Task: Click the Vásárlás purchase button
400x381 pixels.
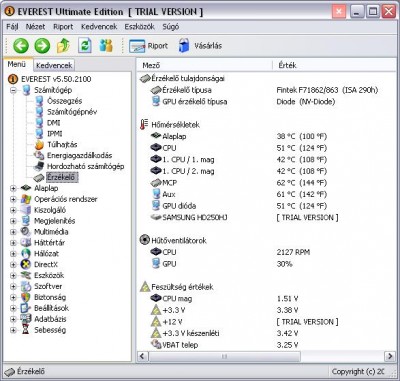Action: (x=200, y=46)
